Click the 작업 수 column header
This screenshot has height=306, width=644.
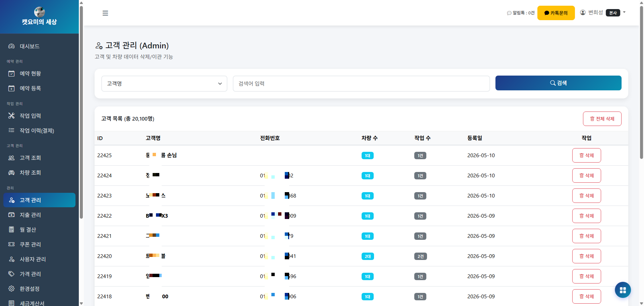click(423, 138)
